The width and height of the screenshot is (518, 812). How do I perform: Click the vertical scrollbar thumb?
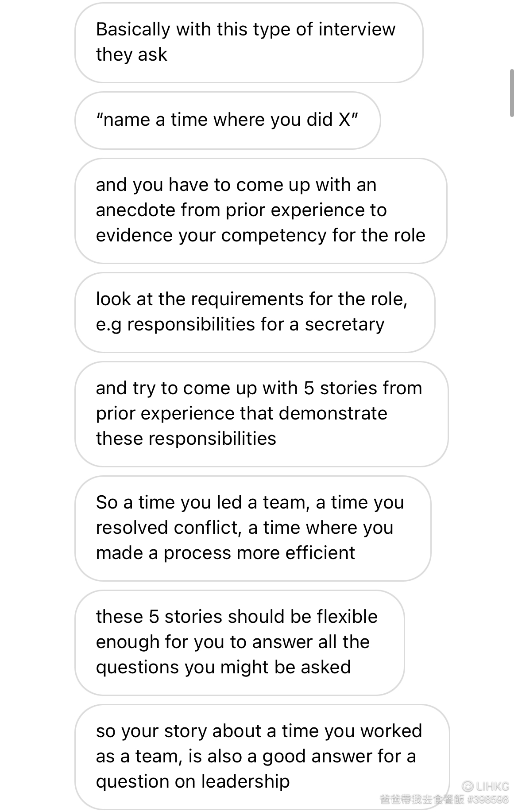[512, 93]
